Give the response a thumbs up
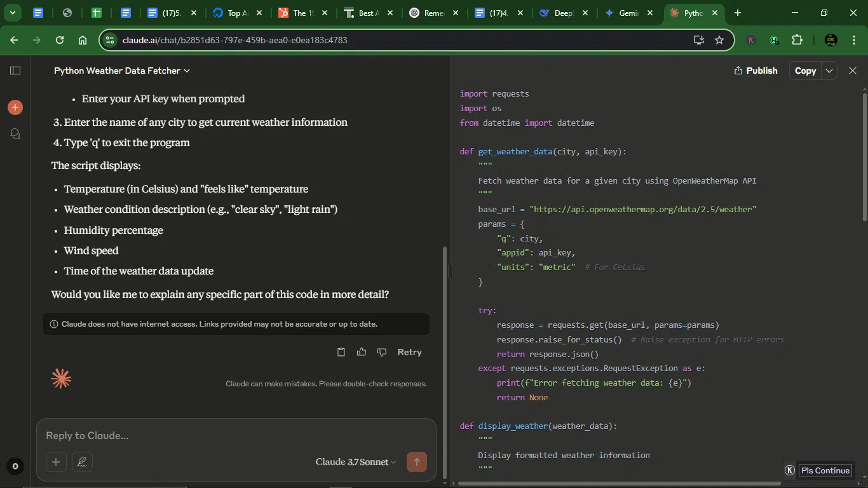This screenshot has width=868, height=488. 362,352
